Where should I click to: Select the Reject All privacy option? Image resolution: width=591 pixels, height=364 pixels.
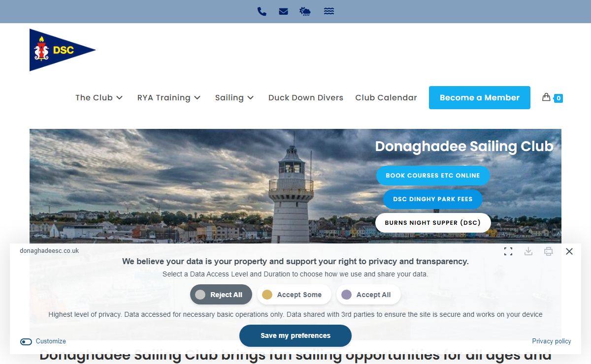coord(221,295)
